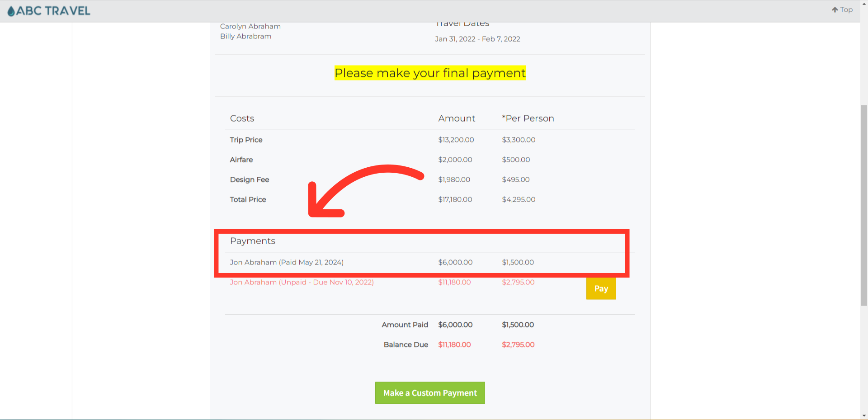Click the Payments section heading
The image size is (868, 420).
(252, 241)
